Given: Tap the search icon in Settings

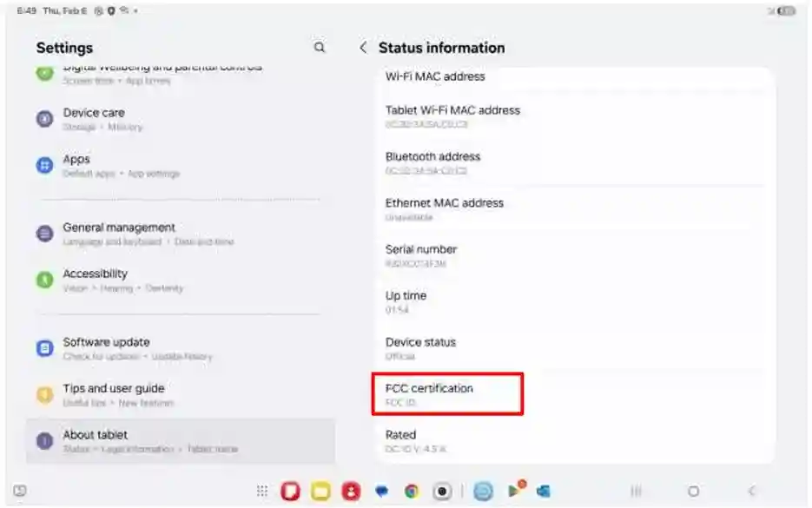Looking at the screenshot, I should click(x=320, y=48).
